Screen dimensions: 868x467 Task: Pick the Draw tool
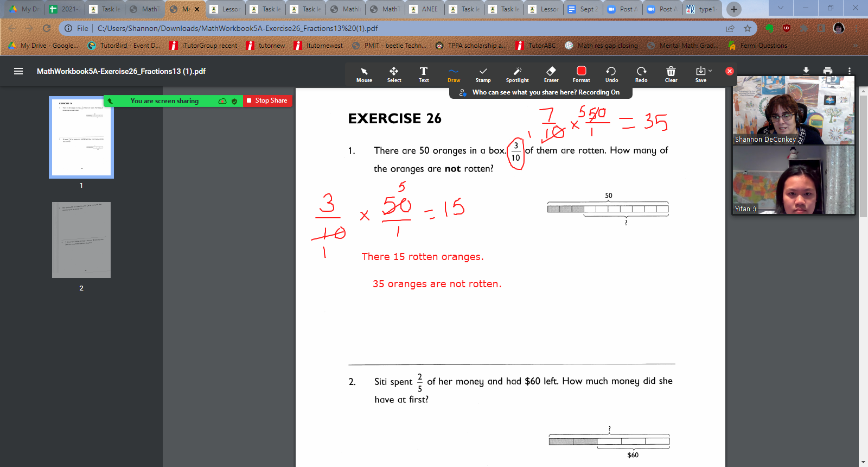tap(454, 74)
